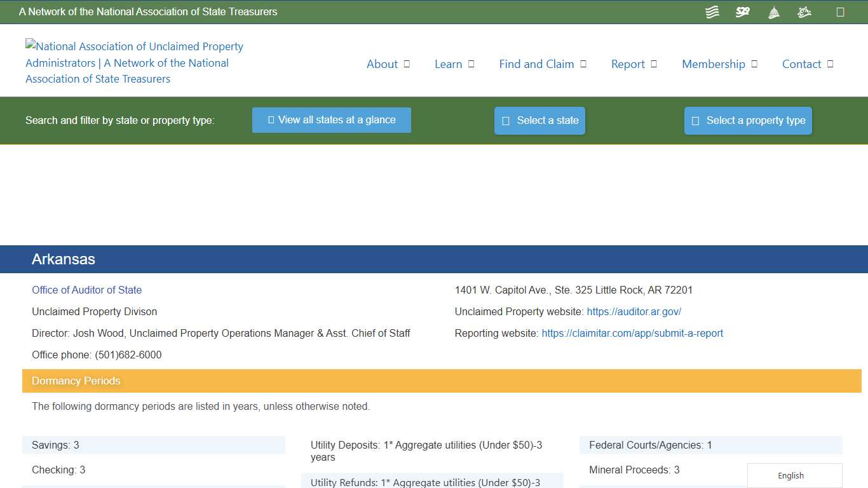Expand the arrow next to About
The image size is (868, 488).
point(407,64)
